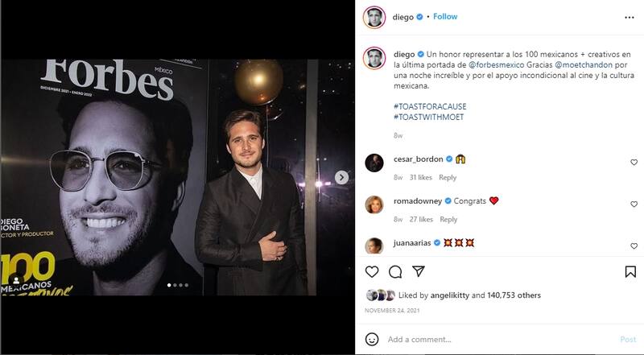Open romadowney's profile picture
The height and width of the screenshot is (355, 644).
point(374,204)
